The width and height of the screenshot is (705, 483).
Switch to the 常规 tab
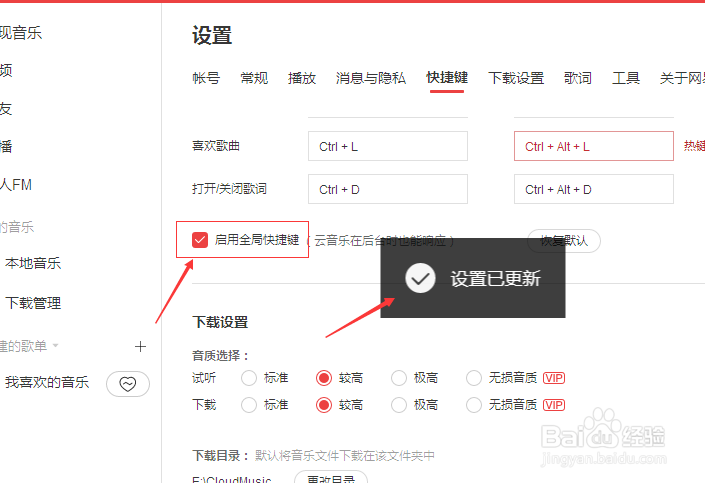[x=254, y=78]
